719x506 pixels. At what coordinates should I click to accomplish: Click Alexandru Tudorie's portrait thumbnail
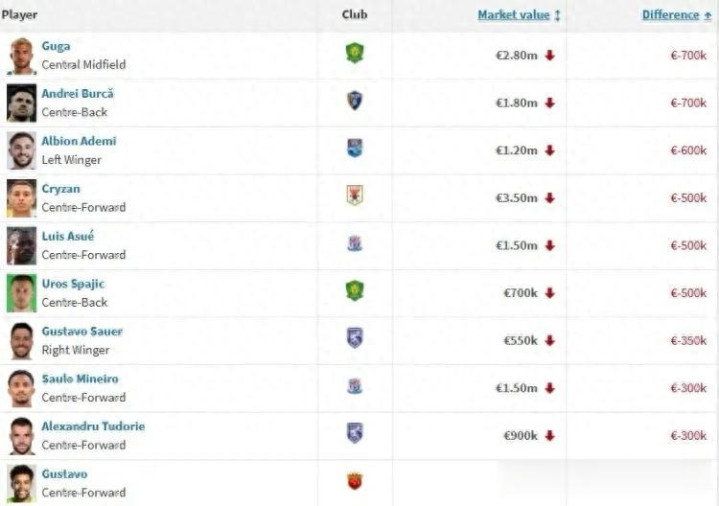(21, 435)
